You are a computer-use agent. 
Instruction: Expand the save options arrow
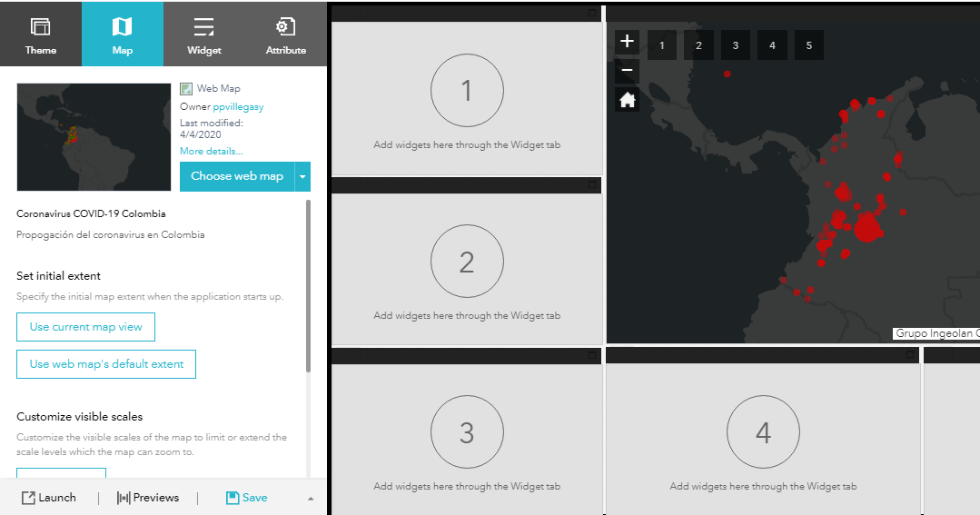click(x=311, y=498)
